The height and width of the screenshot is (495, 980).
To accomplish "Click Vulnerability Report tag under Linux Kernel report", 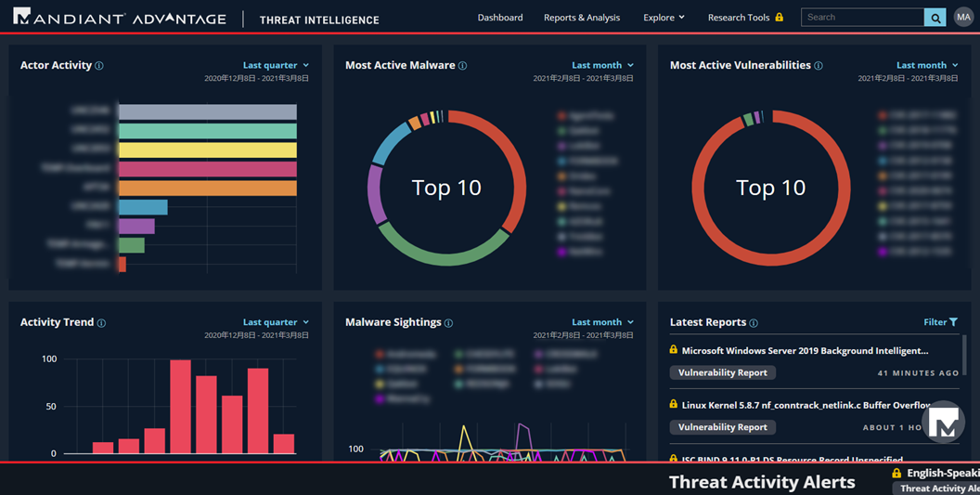I will 723,427.
